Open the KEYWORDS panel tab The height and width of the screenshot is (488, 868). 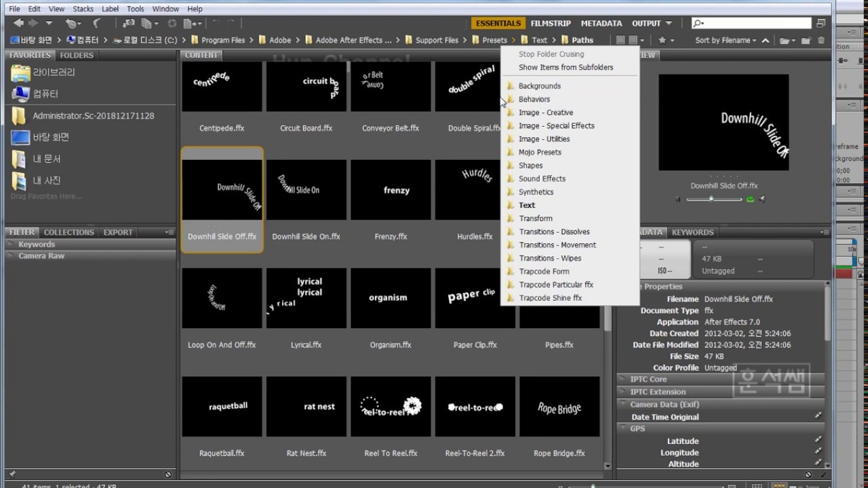click(x=692, y=232)
